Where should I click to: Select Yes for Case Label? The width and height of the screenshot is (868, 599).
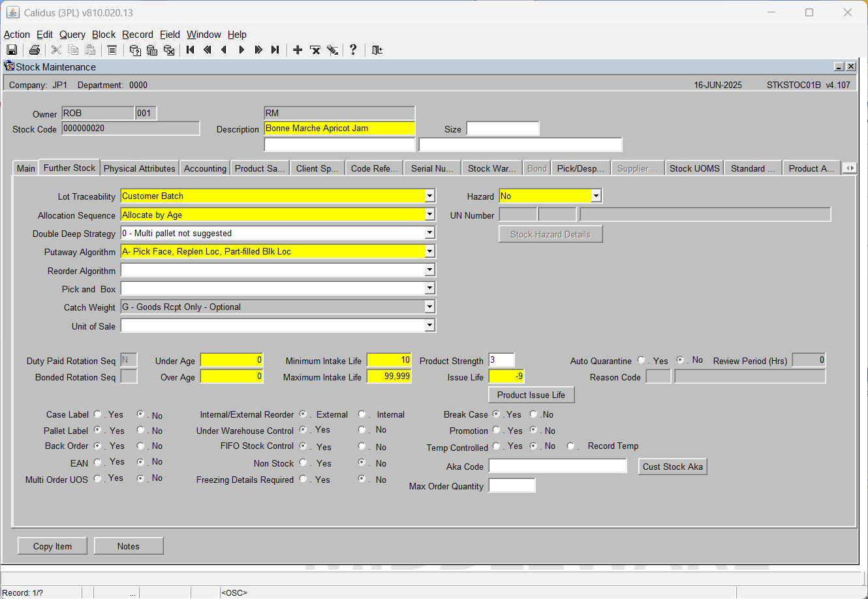tap(98, 414)
